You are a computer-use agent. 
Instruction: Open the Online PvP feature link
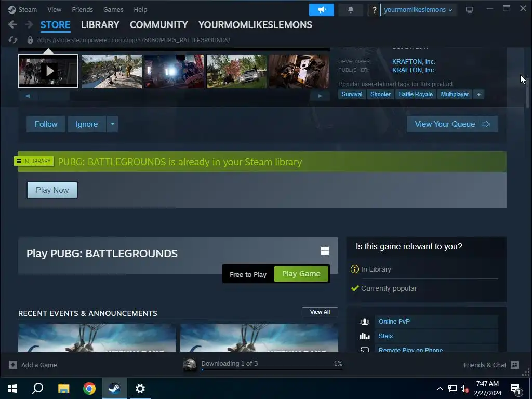click(394, 322)
